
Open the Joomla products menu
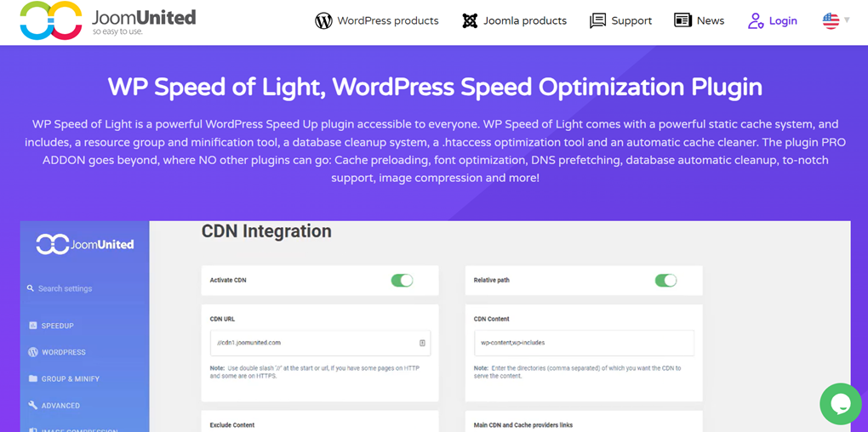(x=525, y=20)
